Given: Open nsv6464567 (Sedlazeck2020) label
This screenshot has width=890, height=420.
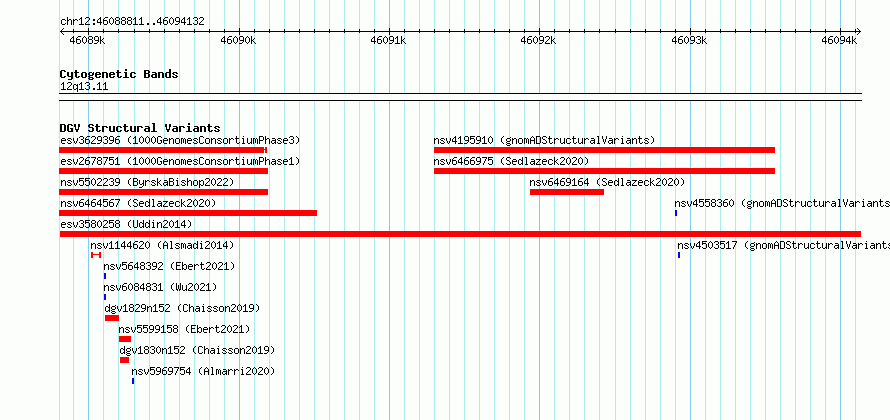Looking at the screenshot, I should click(138, 203).
